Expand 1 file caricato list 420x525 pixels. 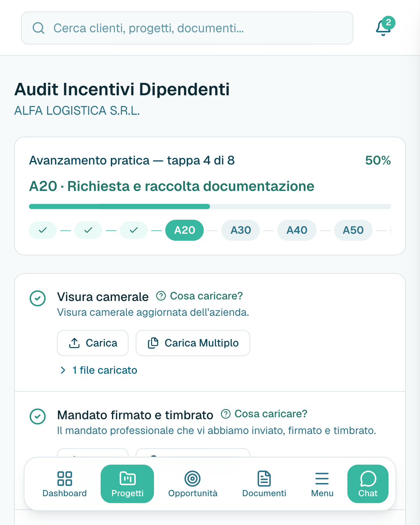98,370
